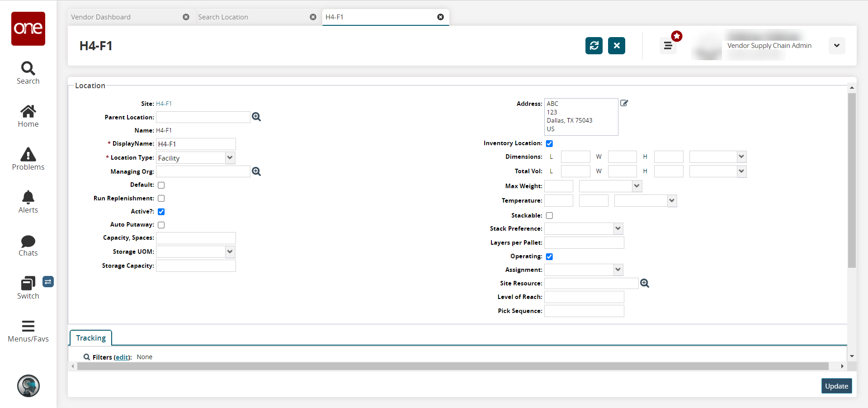Click the Filters edit link
Image resolution: width=868 pixels, height=408 pixels.
tap(122, 357)
